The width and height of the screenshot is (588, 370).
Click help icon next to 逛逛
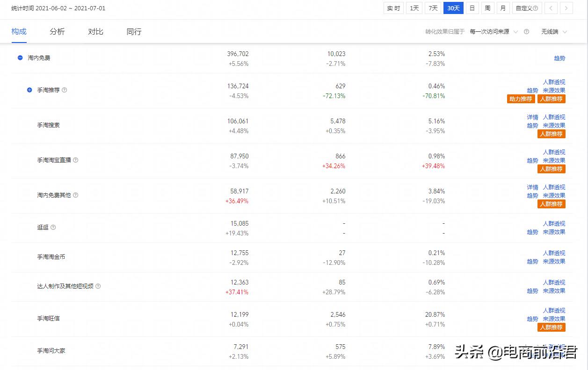click(x=53, y=227)
